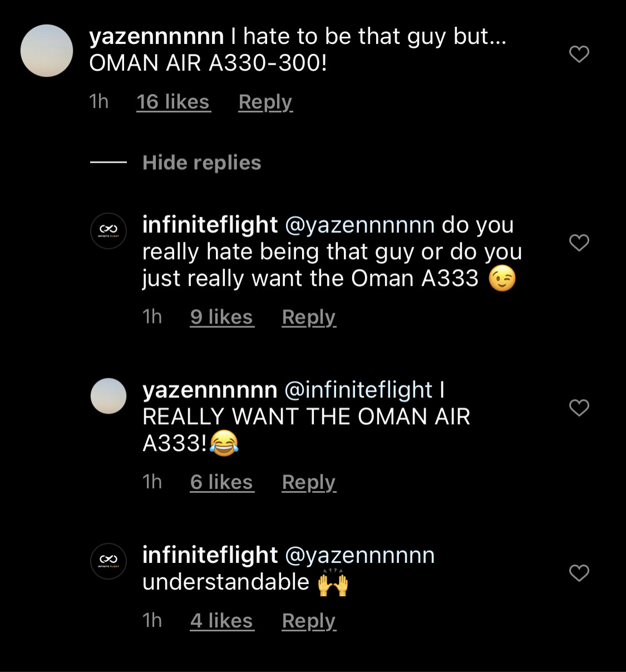The image size is (626, 672).
Task: View the 16 likes on top comment
Action: click(173, 102)
